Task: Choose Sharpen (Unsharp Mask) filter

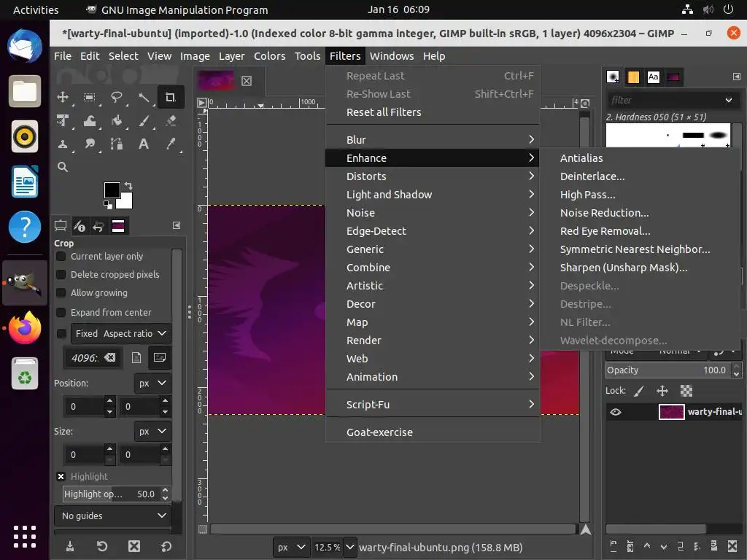Action: [640, 268]
